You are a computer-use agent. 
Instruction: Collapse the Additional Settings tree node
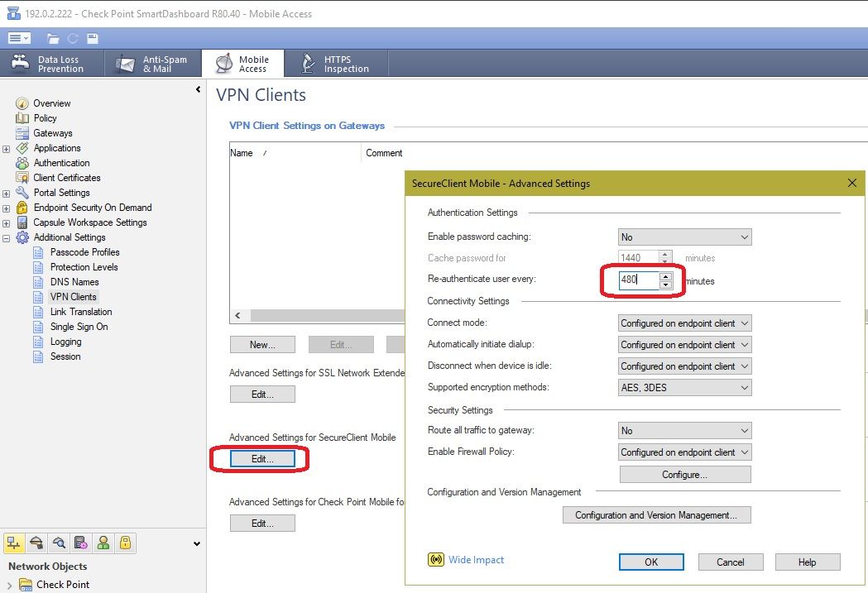coord(7,237)
